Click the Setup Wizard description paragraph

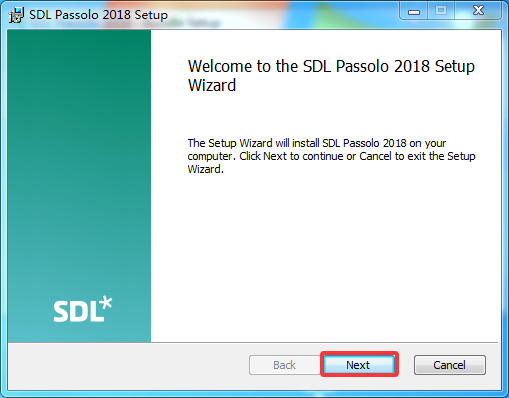point(331,156)
